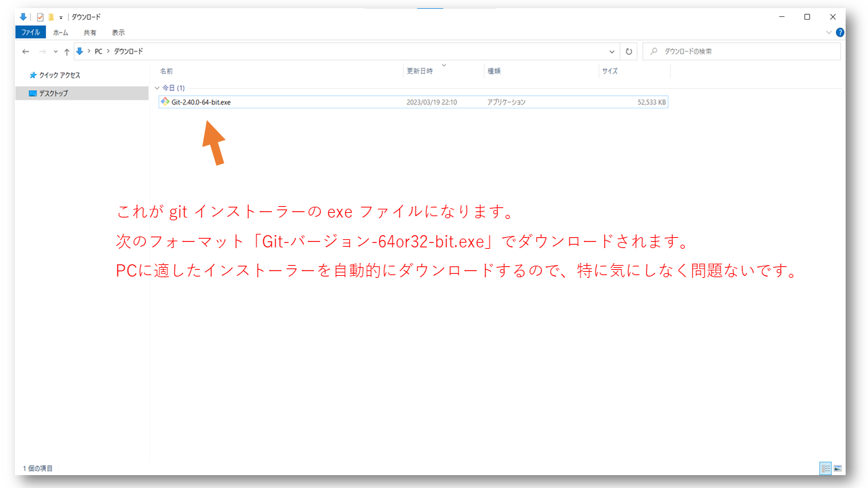The height and width of the screenshot is (488, 868).
Task: Collapse the 今日 (1) group
Action: coord(157,88)
